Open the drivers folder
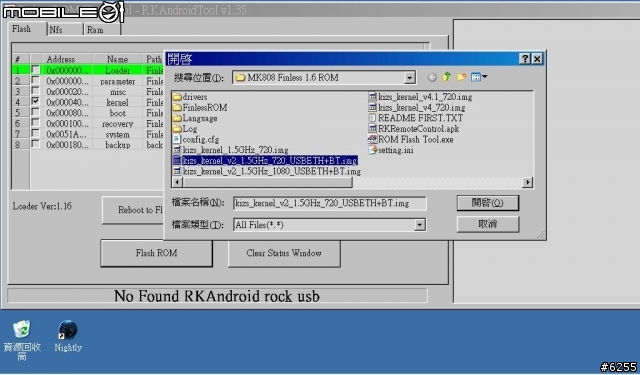Image resolution: width=640 pixels, height=375 pixels. click(x=190, y=97)
